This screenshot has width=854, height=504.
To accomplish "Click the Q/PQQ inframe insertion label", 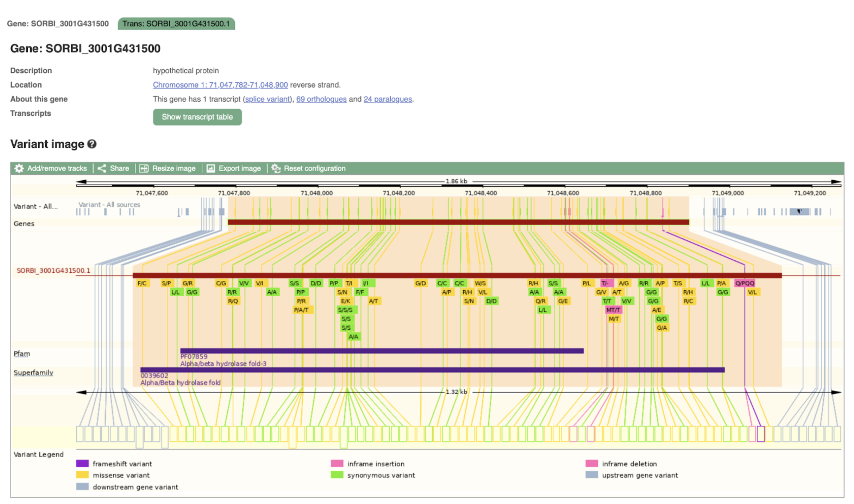I will tap(745, 283).
